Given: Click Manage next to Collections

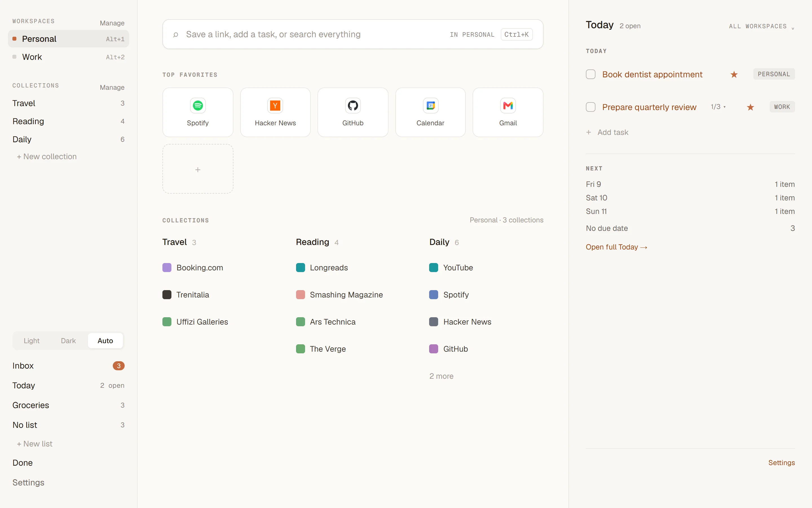Looking at the screenshot, I should pos(112,87).
